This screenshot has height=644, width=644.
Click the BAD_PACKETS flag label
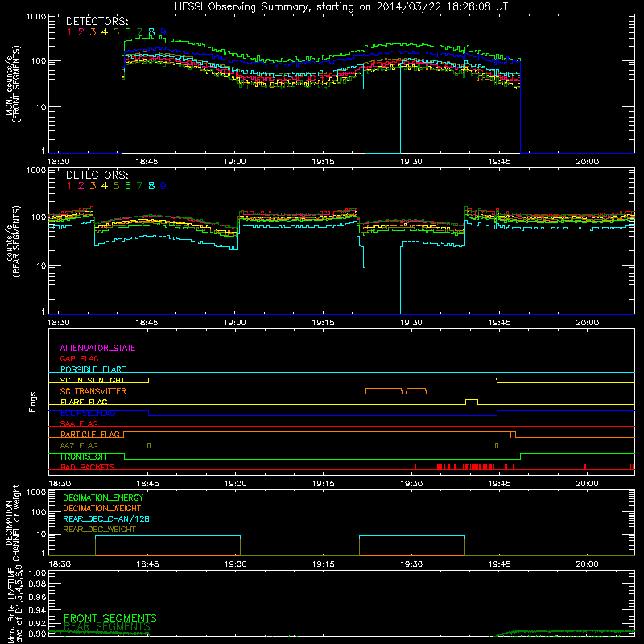pos(88,468)
